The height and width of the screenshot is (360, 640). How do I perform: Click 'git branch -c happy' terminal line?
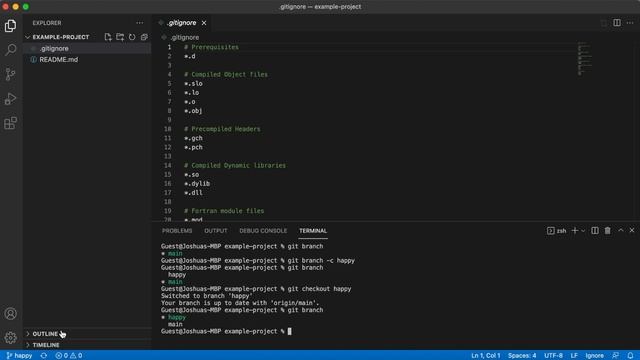(x=258, y=260)
